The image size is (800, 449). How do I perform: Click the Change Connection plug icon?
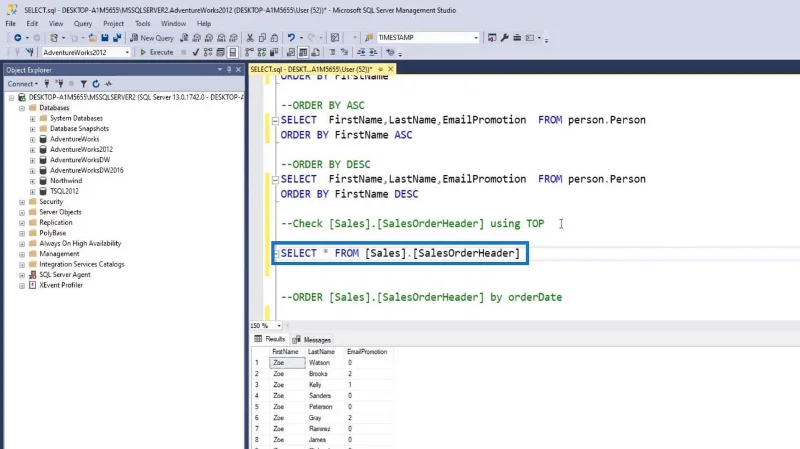(x=30, y=52)
